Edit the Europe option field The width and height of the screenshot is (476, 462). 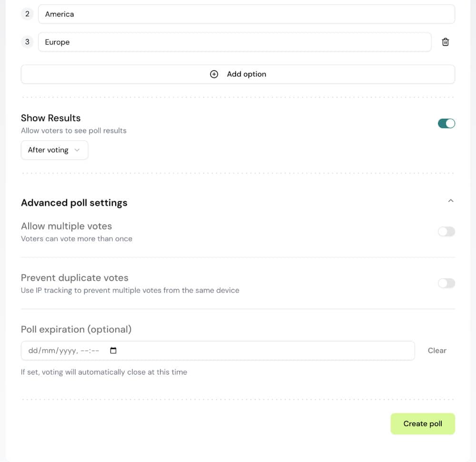coord(235,42)
